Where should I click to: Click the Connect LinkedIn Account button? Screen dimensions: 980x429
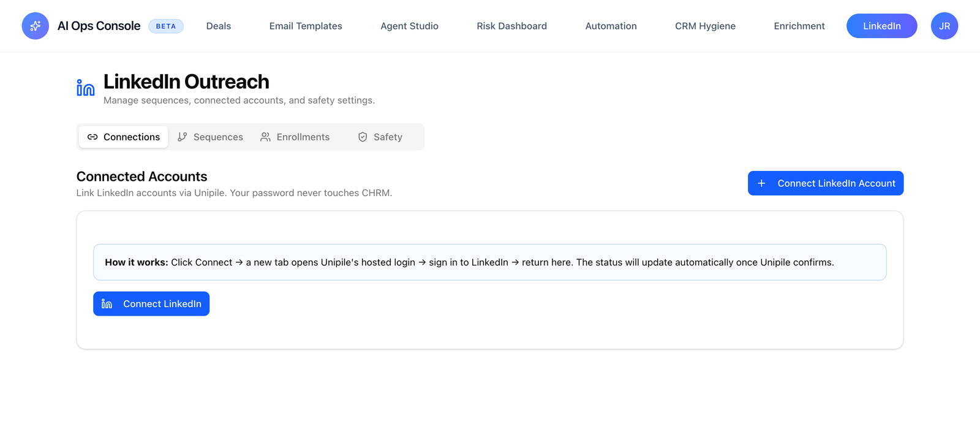825,183
